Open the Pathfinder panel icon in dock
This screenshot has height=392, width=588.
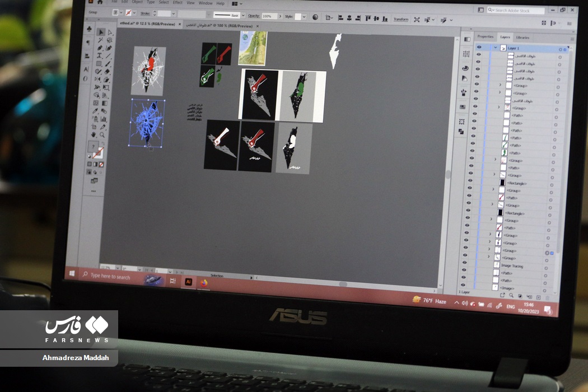point(461,132)
